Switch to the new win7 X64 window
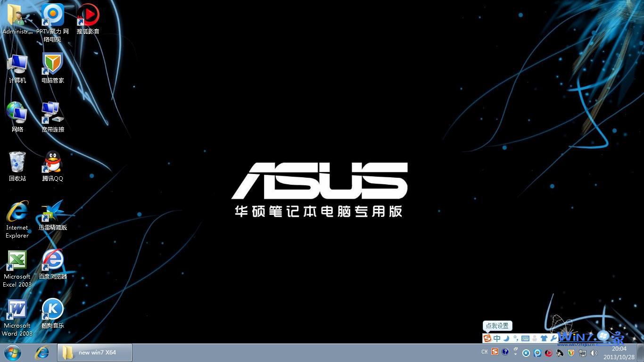Screen dimensions: 644x362 coord(94,352)
